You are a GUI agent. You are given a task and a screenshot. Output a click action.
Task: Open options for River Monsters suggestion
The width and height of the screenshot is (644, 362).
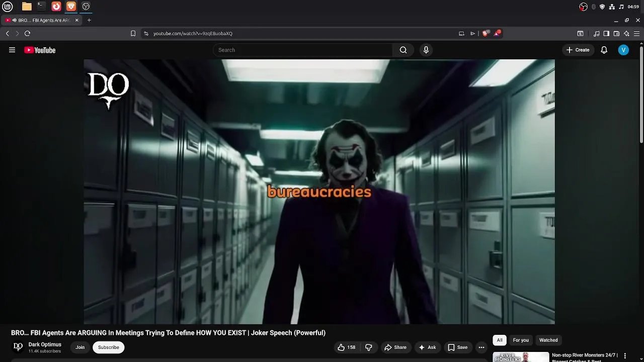tap(625, 356)
